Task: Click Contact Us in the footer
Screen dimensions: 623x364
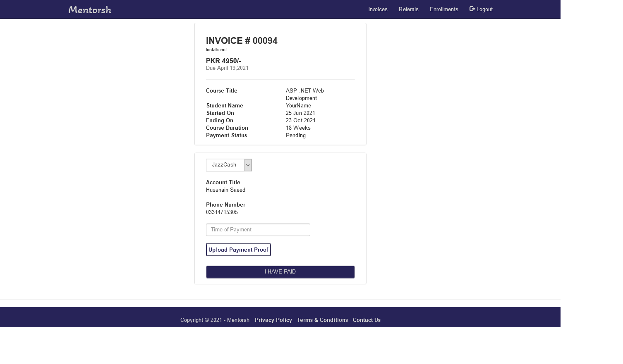Action: pos(367,320)
